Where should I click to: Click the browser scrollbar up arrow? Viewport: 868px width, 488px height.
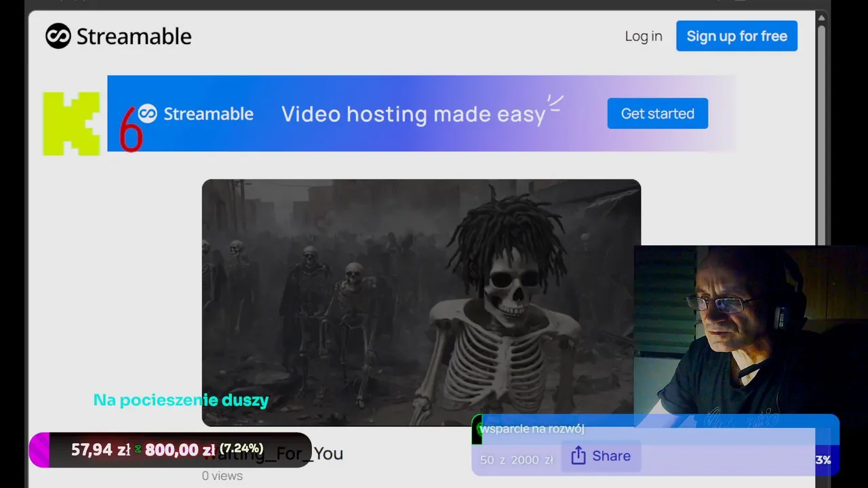click(x=821, y=18)
